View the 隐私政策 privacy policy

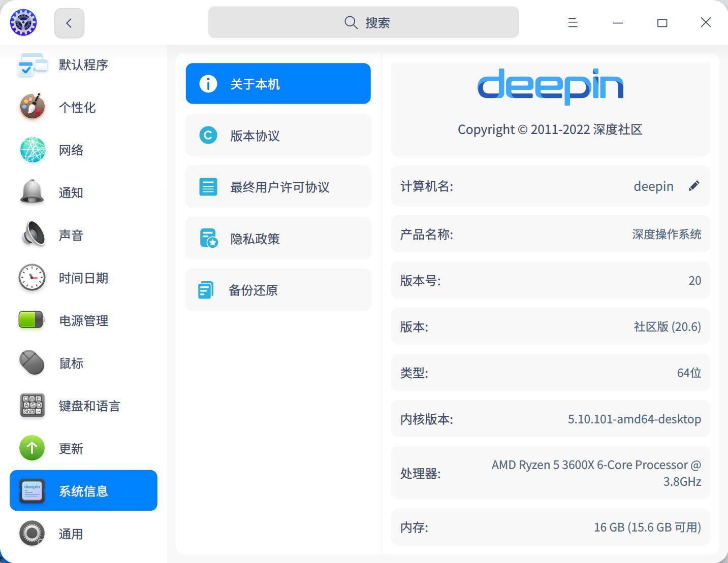pyautogui.click(x=278, y=238)
